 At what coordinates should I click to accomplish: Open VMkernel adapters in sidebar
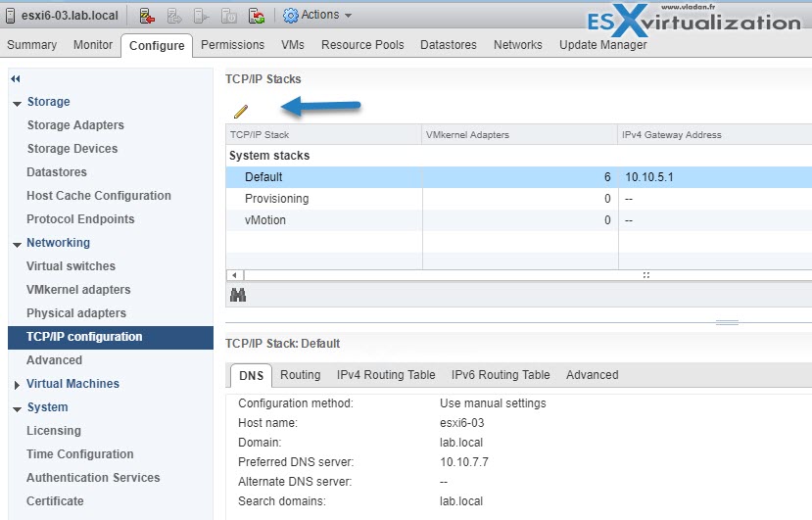click(x=78, y=290)
